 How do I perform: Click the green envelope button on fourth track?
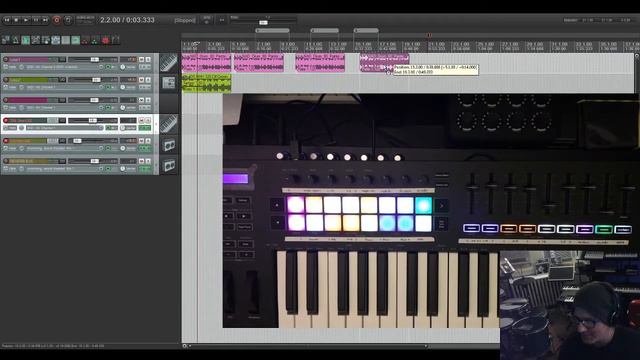pos(144,128)
